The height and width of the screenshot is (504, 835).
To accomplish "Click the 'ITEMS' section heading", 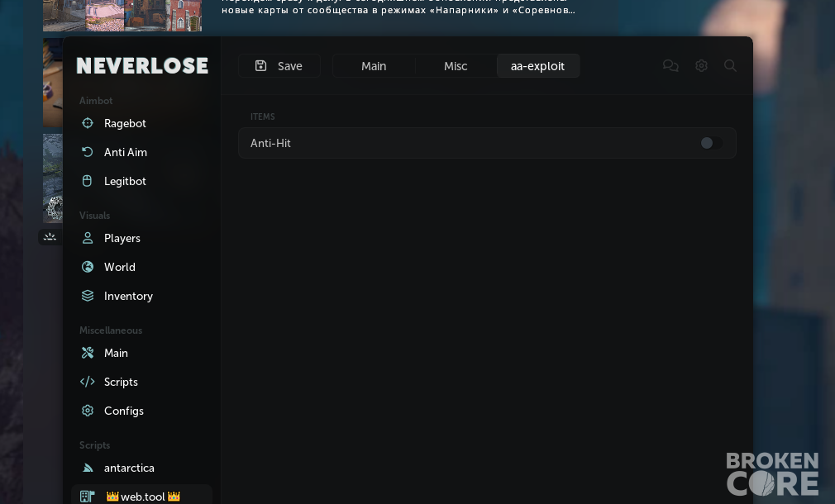I will click(263, 116).
